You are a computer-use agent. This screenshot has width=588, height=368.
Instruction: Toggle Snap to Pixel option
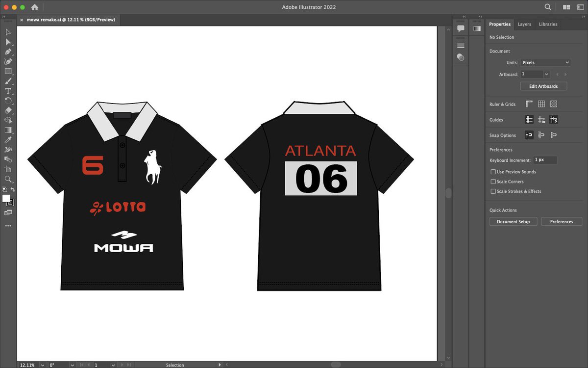pyautogui.click(x=554, y=135)
